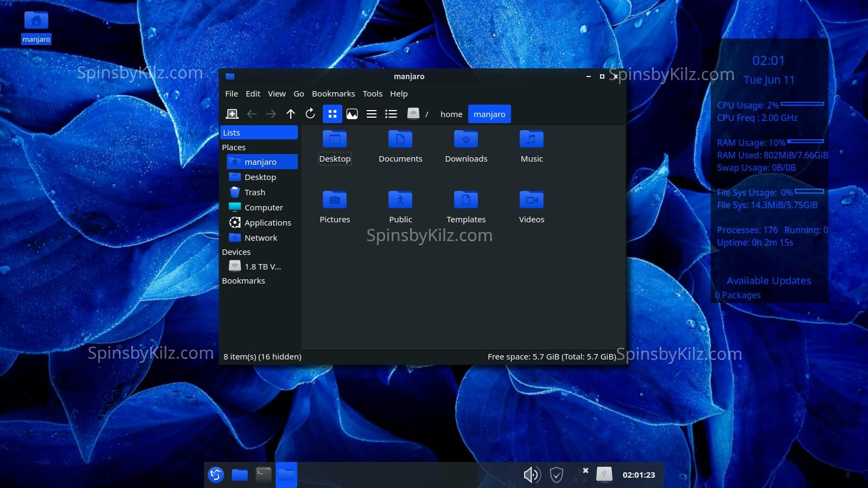Screen dimensions: 868x488
Task: Open the terminal from the taskbar
Action: point(263,475)
